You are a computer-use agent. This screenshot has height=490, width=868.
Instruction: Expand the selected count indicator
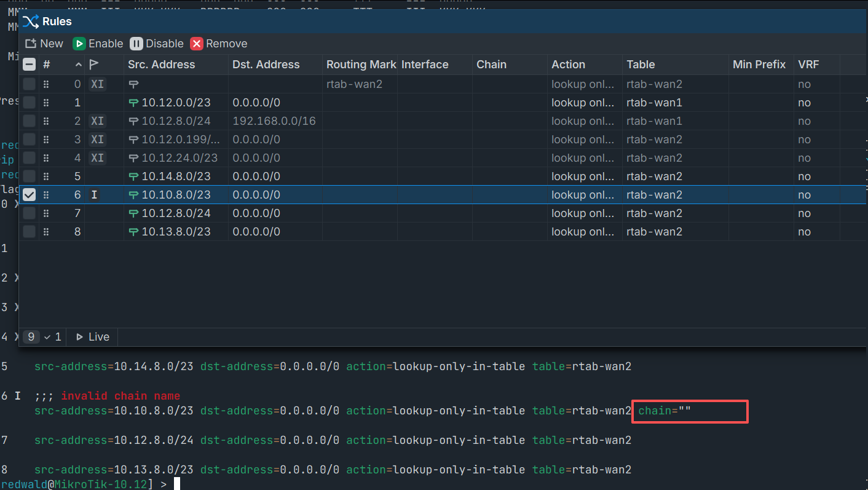[x=53, y=337]
